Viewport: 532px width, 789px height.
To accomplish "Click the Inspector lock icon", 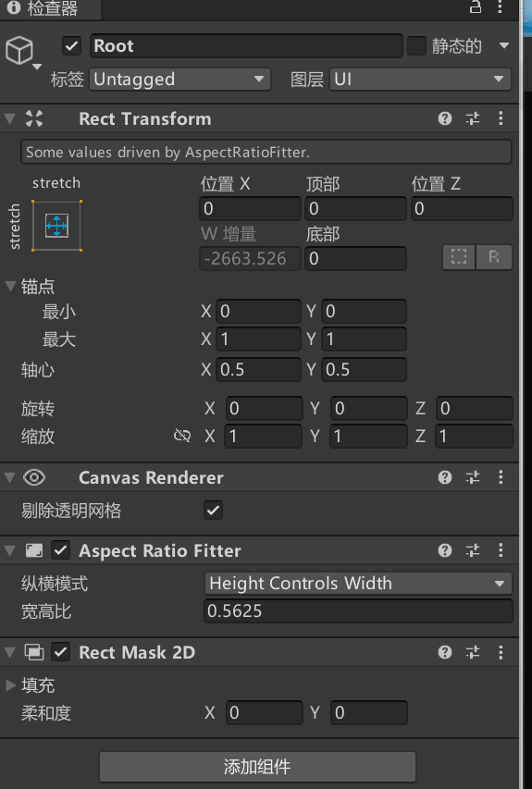I will 476,7.
